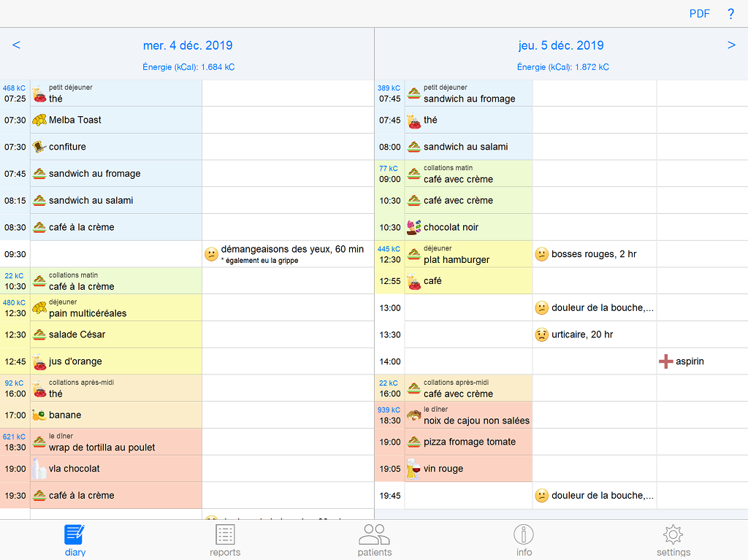748x560 pixels.
Task: Open the salade César entry
Action: pos(116,335)
